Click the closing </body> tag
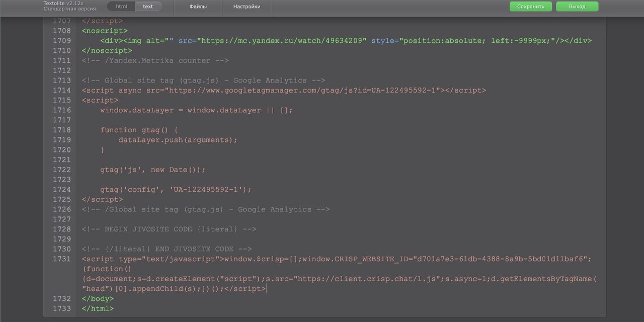 pyautogui.click(x=98, y=298)
